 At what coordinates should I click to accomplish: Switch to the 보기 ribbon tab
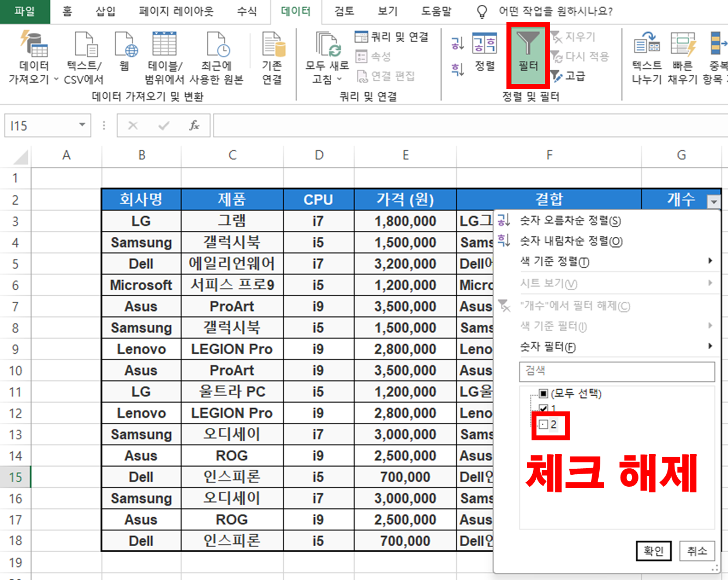(387, 11)
